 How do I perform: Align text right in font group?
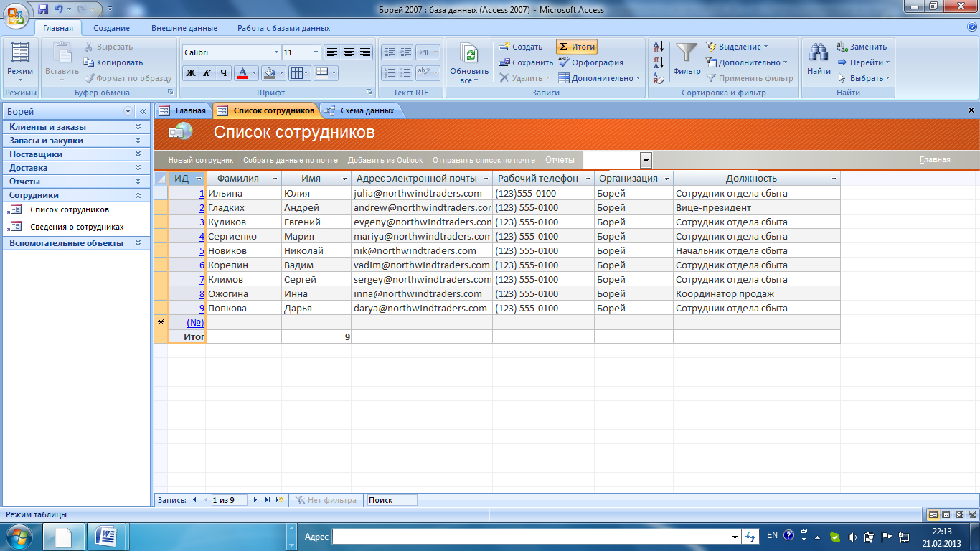click(364, 52)
